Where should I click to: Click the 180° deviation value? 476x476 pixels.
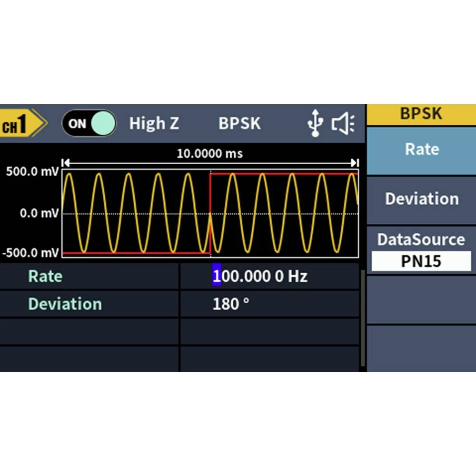pyautogui.click(x=231, y=304)
